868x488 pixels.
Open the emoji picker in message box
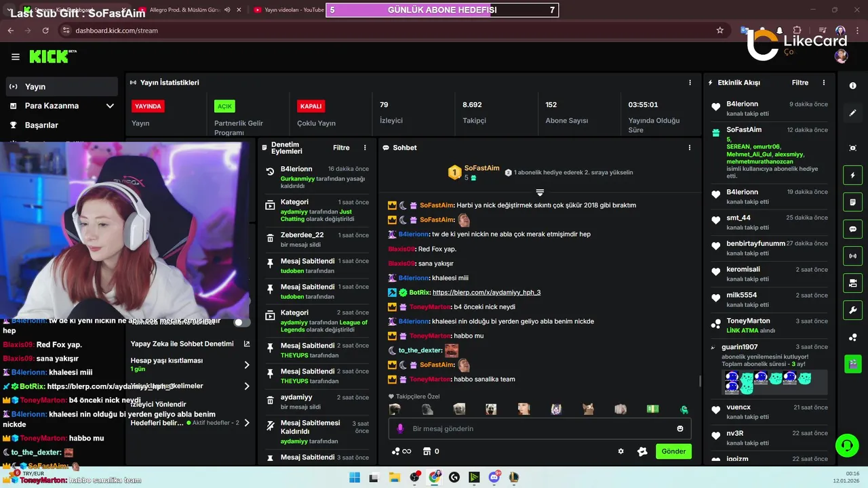(x=680, y=428)
